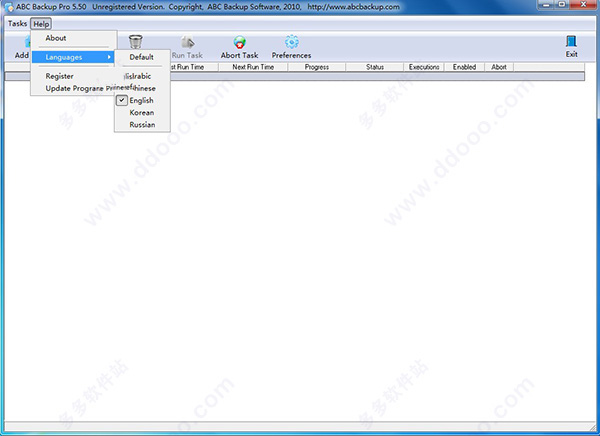600x436 pixels.
Task: Sort by Status column header
Action: [375, 67]
